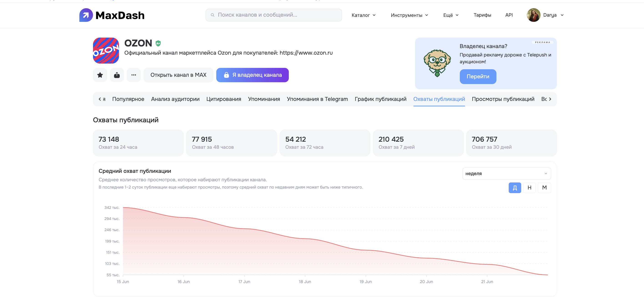Click the 706 757 reach for 30 days card
Screen dimensions: 644x297
pyautogui.click(x=511, y=143)
